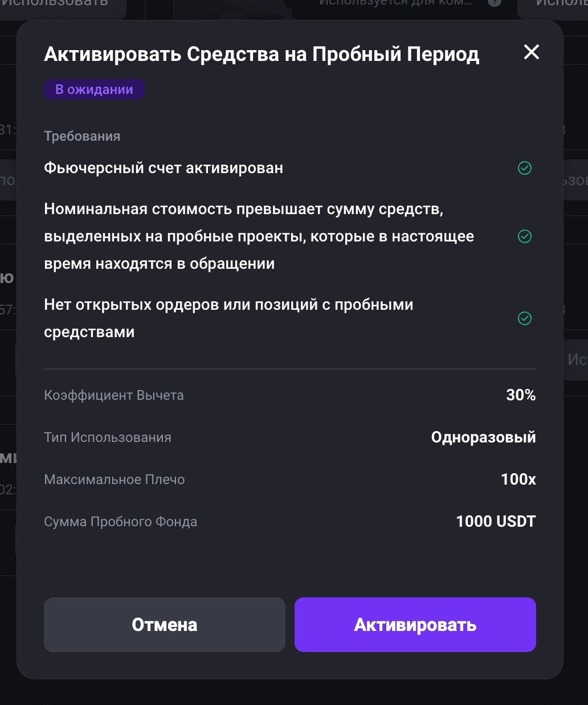Viewport: 588px width, 705px height.
Task: Click the Максимальное Плечо label
Action: tap(115, 479)
